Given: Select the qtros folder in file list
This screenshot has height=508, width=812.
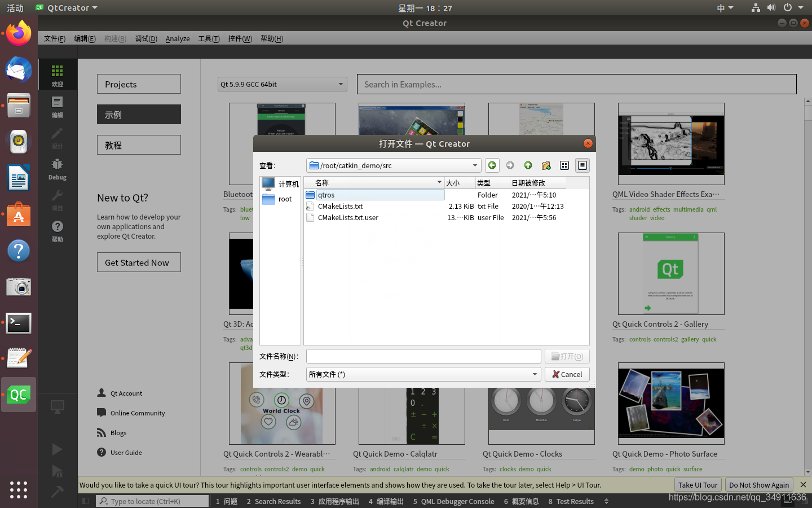Looking at the screenshot, I should [x=374, y=195].
